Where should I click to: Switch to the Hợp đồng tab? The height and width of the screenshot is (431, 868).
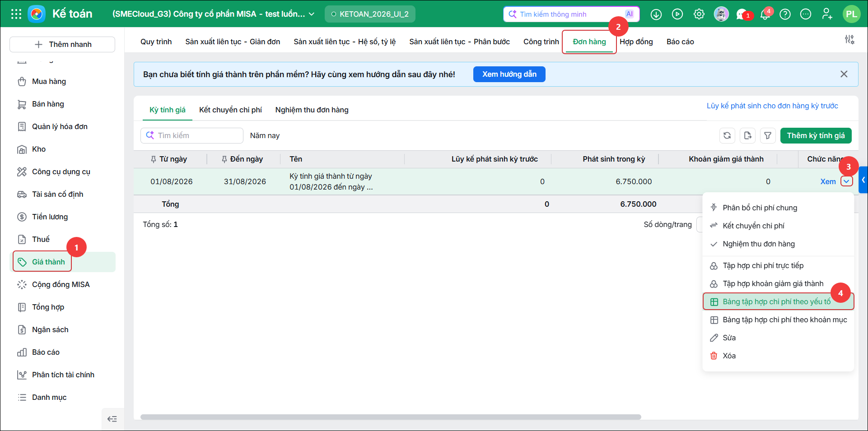(636, 42)
